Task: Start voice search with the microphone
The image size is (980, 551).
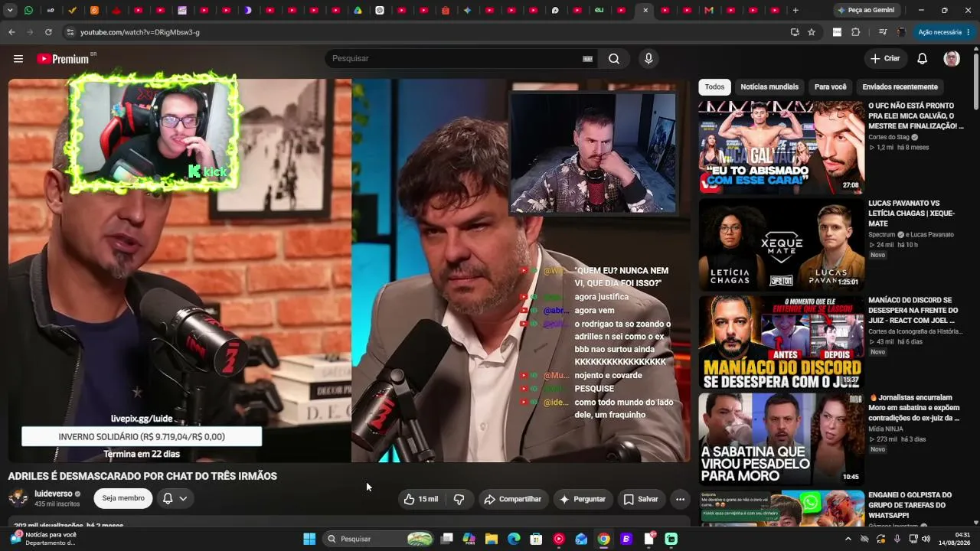Action: [x=648, y=59]
